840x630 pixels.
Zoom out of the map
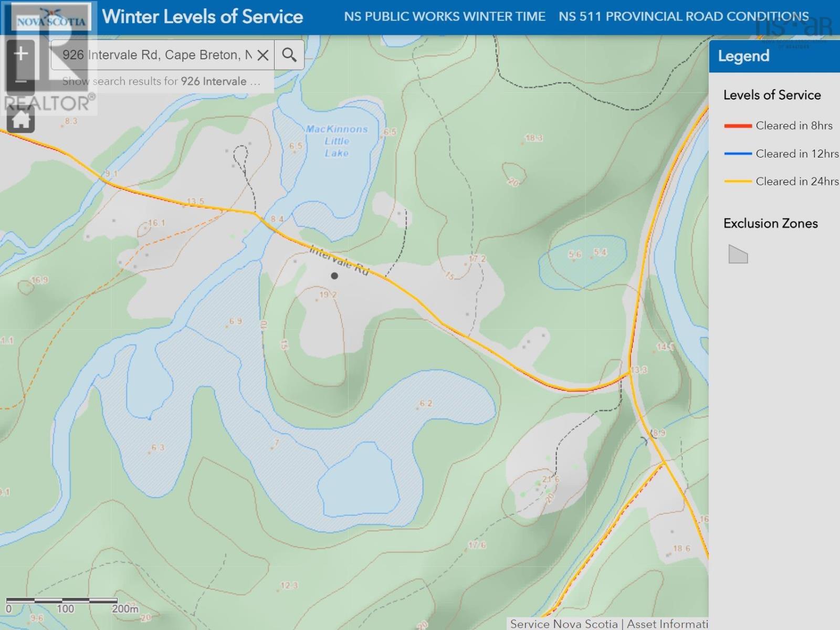(x=21, y=81)
